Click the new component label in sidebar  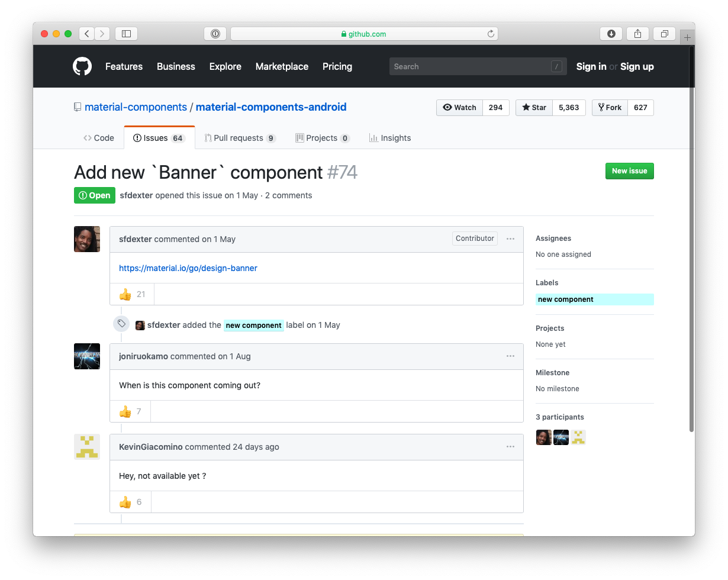[x=595, y=299]
